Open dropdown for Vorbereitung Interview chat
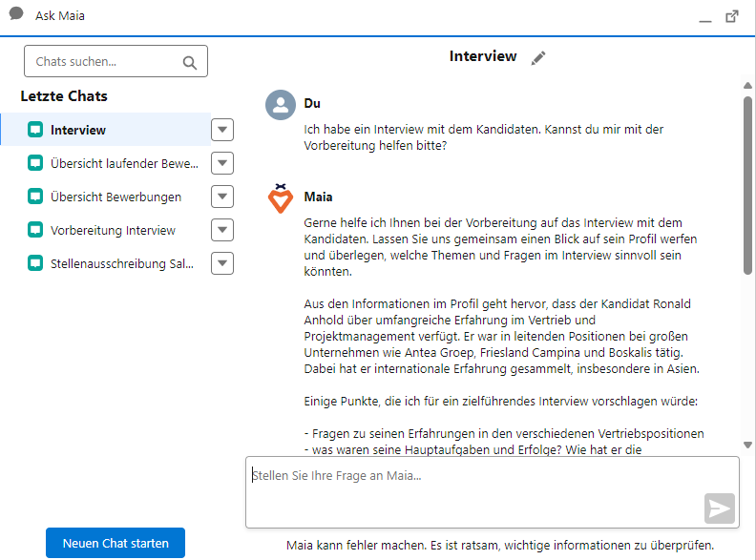 pyautogui.click(x=221, y=230)
